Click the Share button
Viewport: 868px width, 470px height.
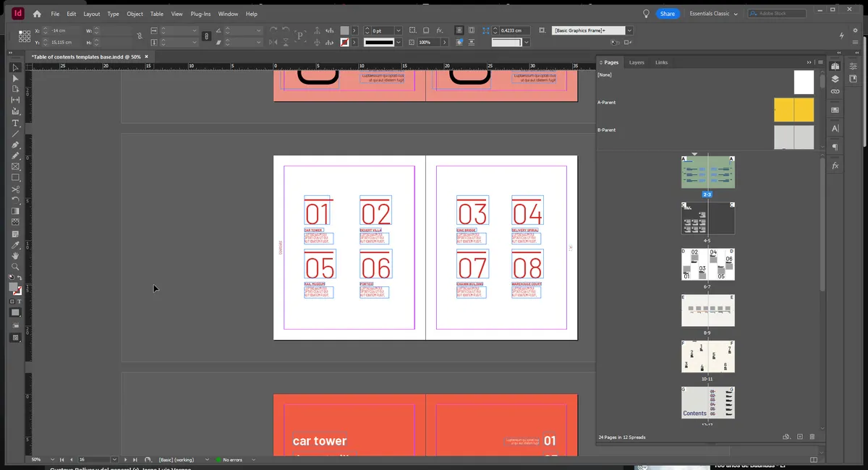click(666, 13)
